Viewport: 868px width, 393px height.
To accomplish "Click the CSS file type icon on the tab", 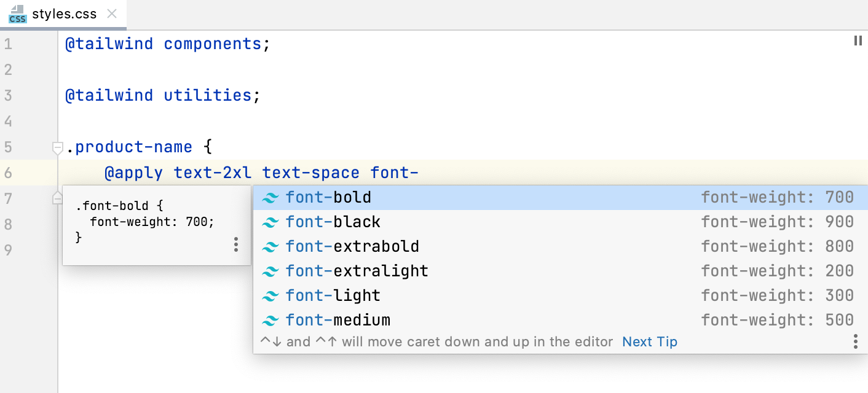I will [17, 14].
